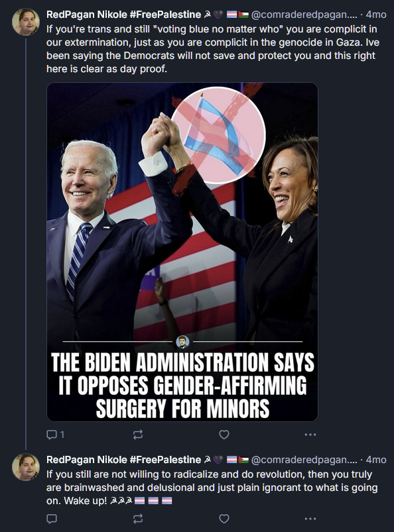Screen dimensions: 394x532
Task: Reply to the second post about revolution
Action: 52,519
